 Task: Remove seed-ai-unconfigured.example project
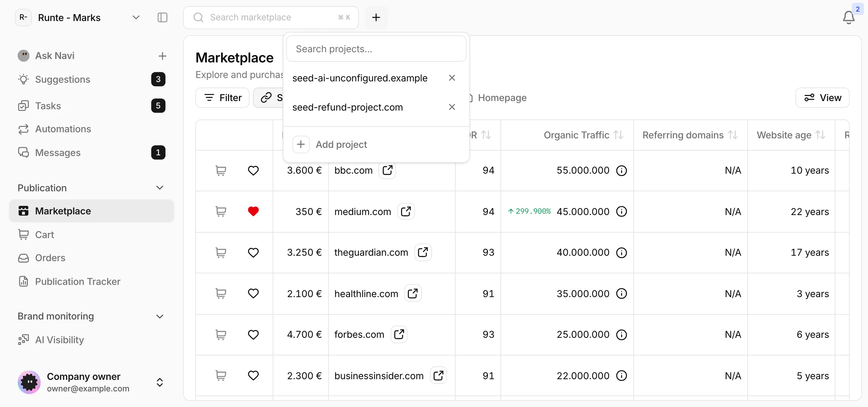click(452, 78)
